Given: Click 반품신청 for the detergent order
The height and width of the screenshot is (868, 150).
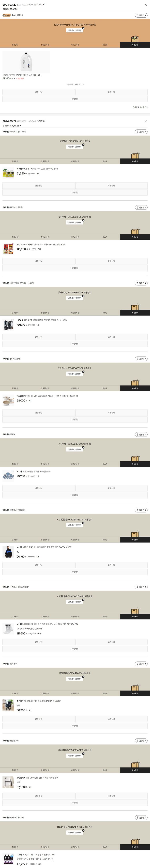Looking at the screenshot, I should click(x=38, y=92).
